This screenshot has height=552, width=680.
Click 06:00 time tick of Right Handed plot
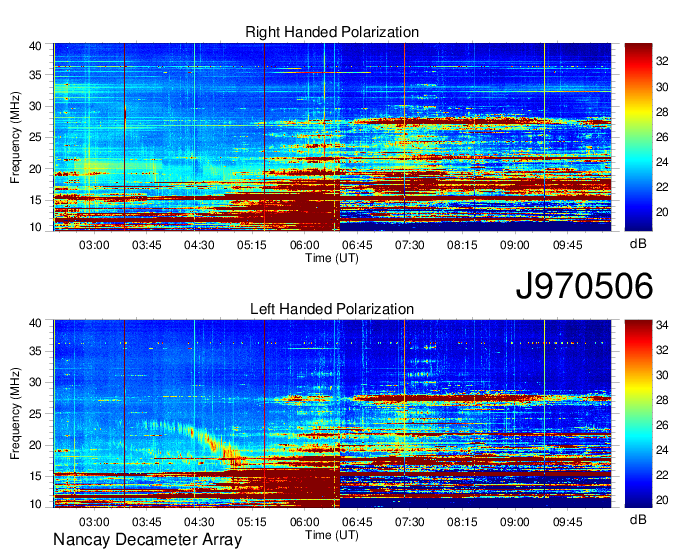304,245
